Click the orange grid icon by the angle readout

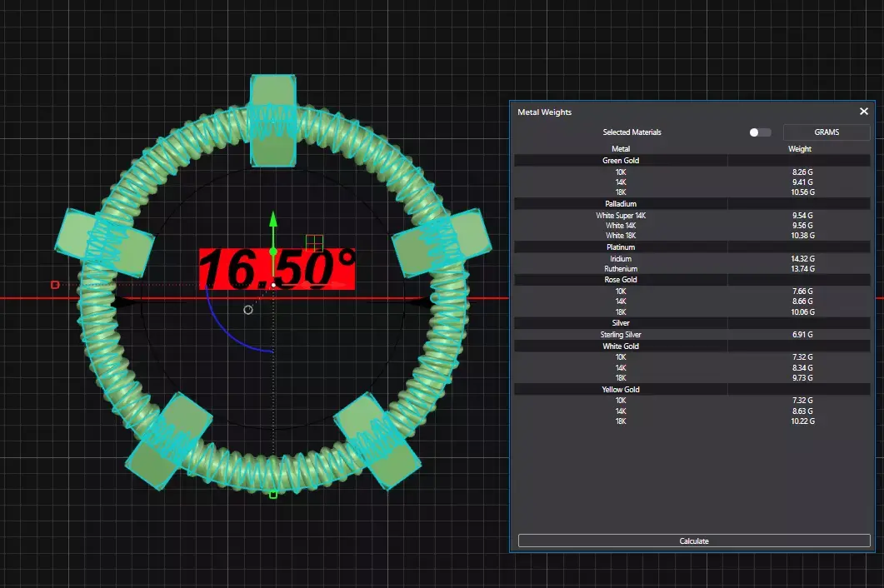pyautogui.click(x=314, y=243)
